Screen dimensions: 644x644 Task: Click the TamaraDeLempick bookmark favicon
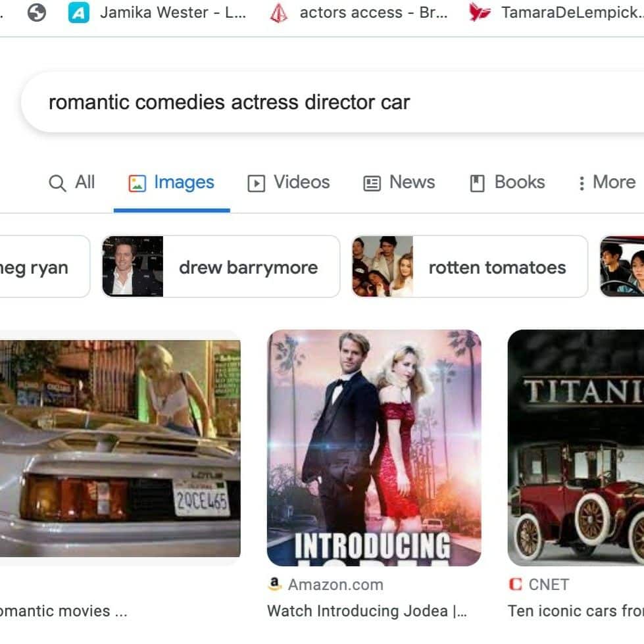click(x=480, y=12)
